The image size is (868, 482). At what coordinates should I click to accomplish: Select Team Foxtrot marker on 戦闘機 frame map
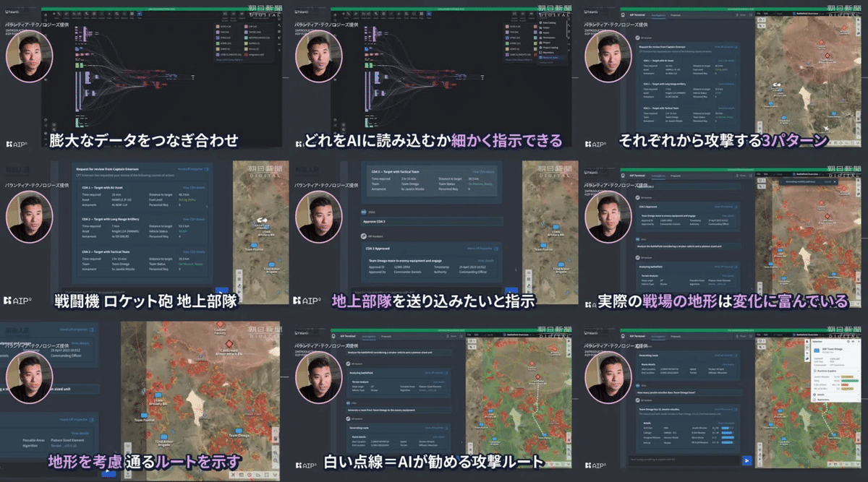point(253,245)
